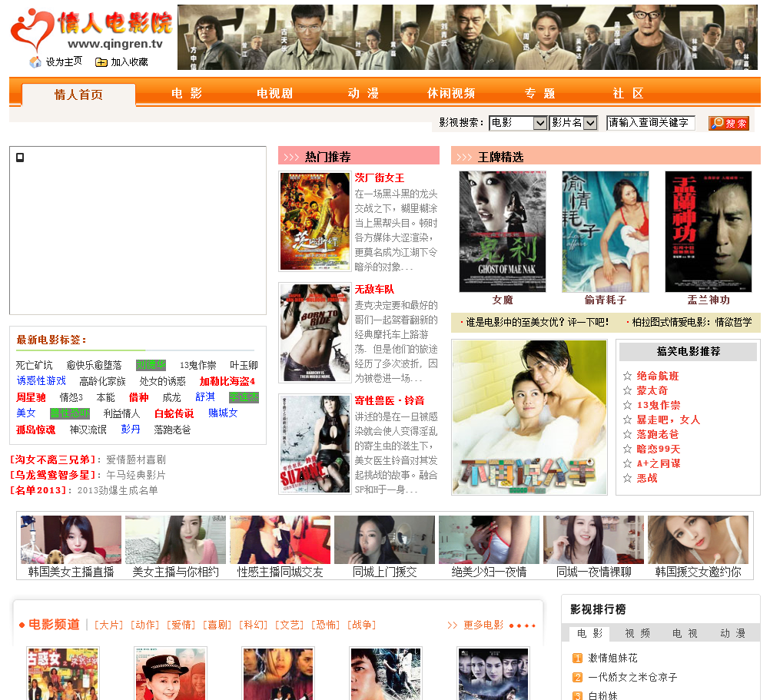Click the search keyword input box
The height and width of the screenshot is (700, 770).
(651, 123)
